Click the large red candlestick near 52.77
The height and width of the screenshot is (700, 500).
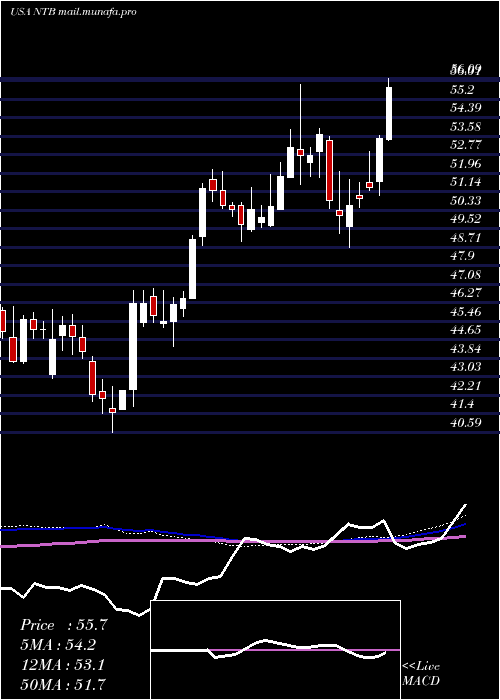pos(329,171)
